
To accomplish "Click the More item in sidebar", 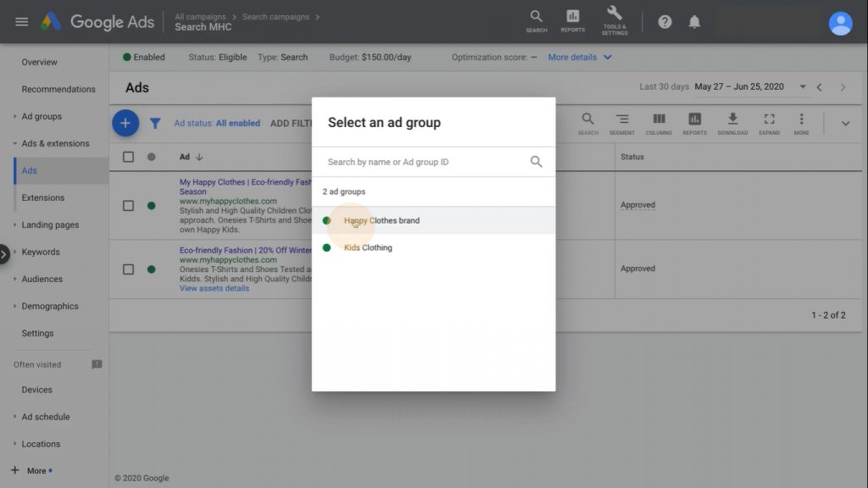I will [x=31, y=471].
